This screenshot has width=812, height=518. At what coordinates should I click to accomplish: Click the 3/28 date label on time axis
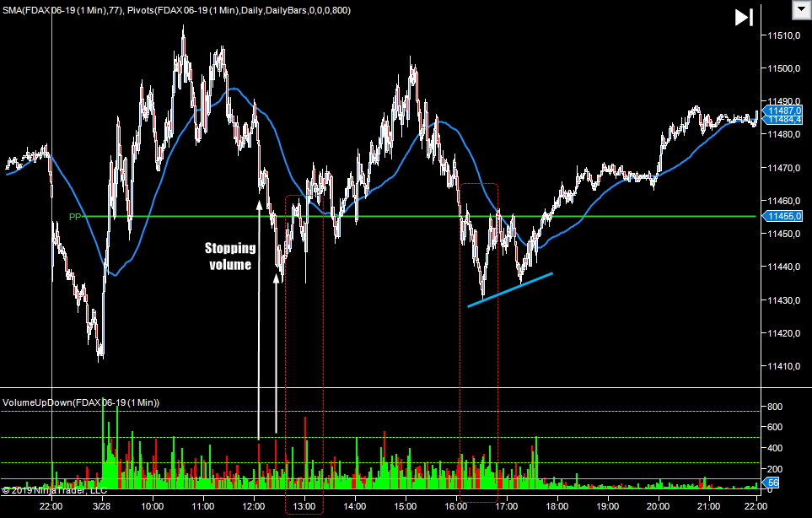[102, 507]
